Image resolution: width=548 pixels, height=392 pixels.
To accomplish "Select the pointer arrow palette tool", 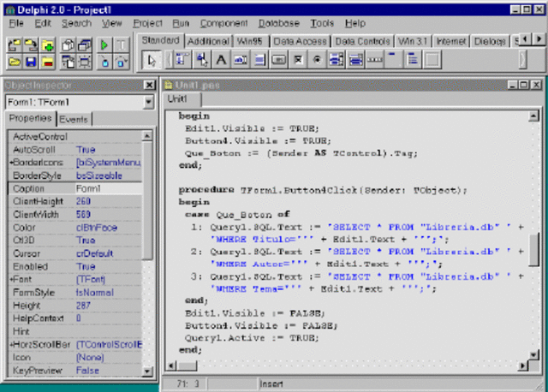I will point(152,60).
